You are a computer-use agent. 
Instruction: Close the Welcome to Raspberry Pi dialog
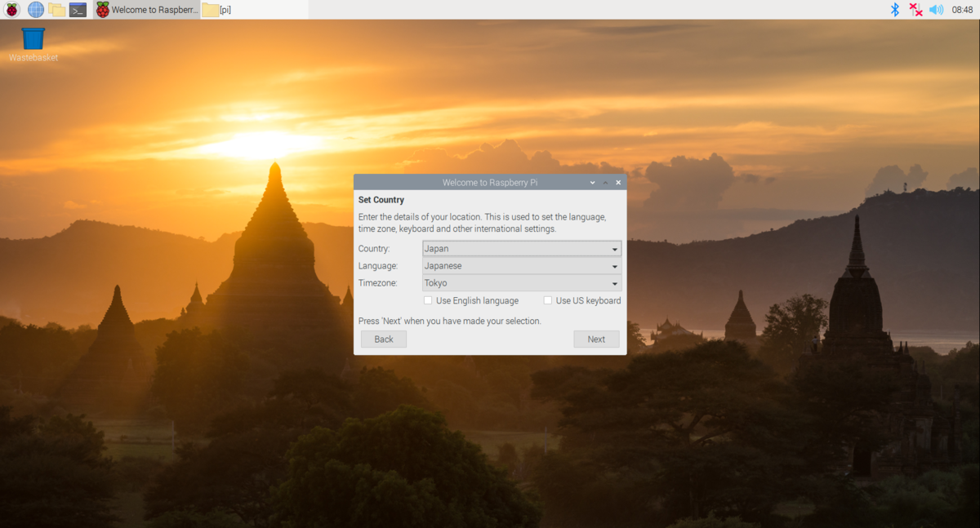click(618, 183)
